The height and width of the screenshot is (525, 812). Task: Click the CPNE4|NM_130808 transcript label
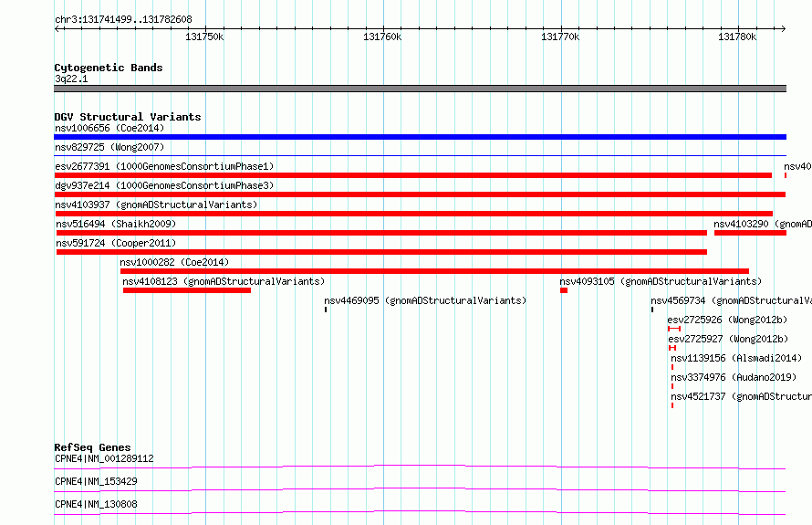pyautogui.click(x=96, y=504)
